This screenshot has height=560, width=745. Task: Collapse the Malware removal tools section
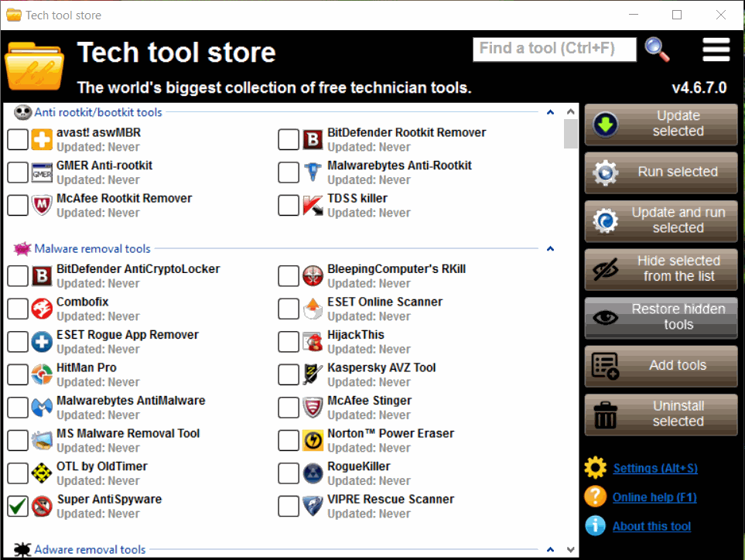click(x=550, y=249)
